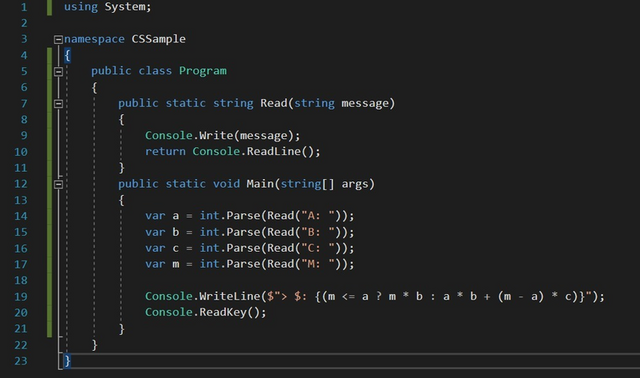This screenshot has height=378, width=640.
Task: Click the "A: " string literal
Action: [x=318, y=216]
